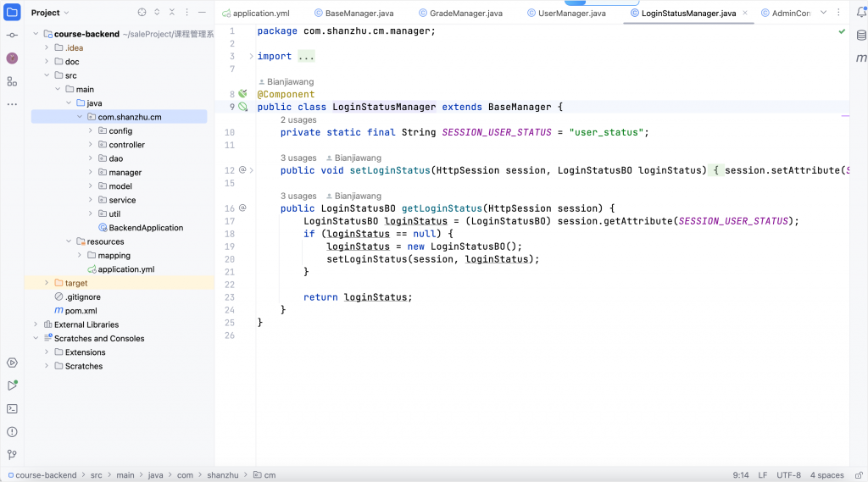This screenshot has width=868, height=482.
Task: Switch to the application.yml tab
Action: [260, 14]
